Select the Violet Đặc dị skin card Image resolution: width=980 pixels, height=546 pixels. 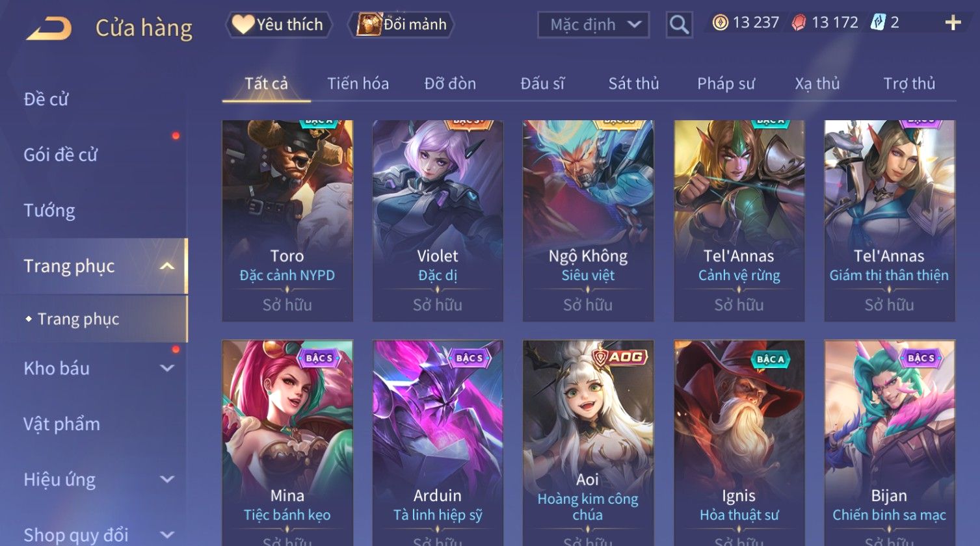tap(438, 220)
